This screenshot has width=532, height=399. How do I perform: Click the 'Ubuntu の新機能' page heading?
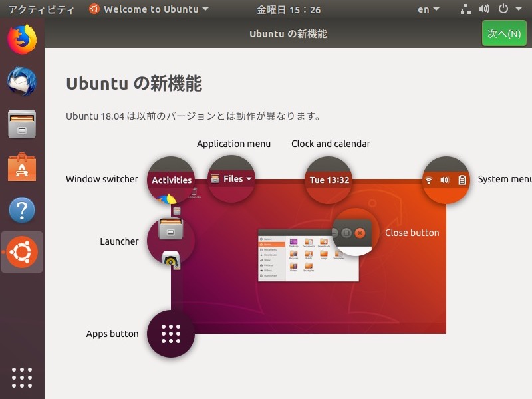[x=134, y=84]
